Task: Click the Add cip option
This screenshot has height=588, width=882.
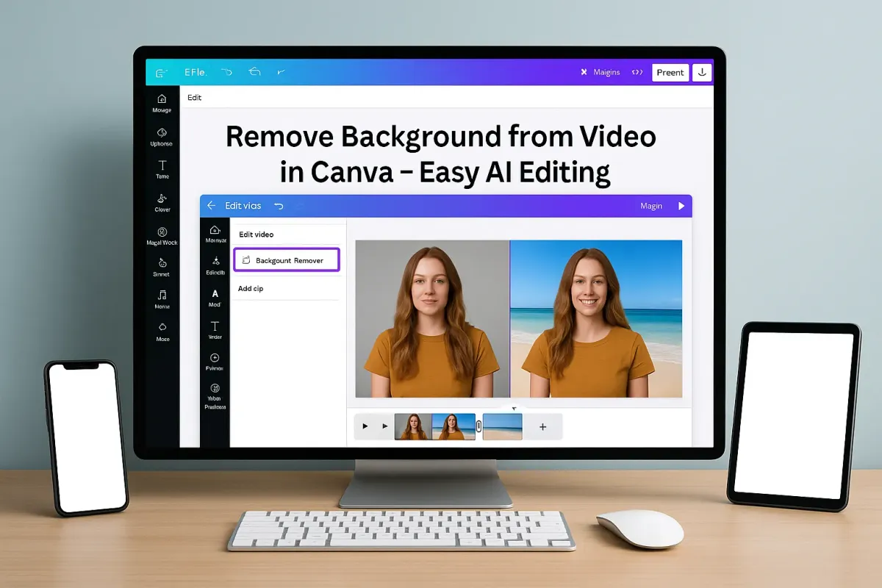Action: pos(251,289)
